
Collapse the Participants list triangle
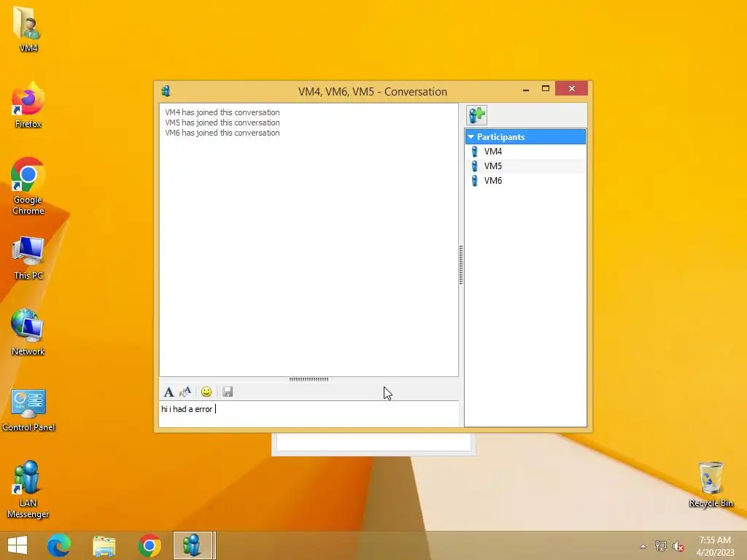471,136
